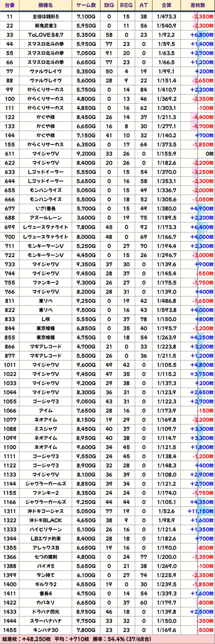Click the BIG column header

(x=109, y=5)
